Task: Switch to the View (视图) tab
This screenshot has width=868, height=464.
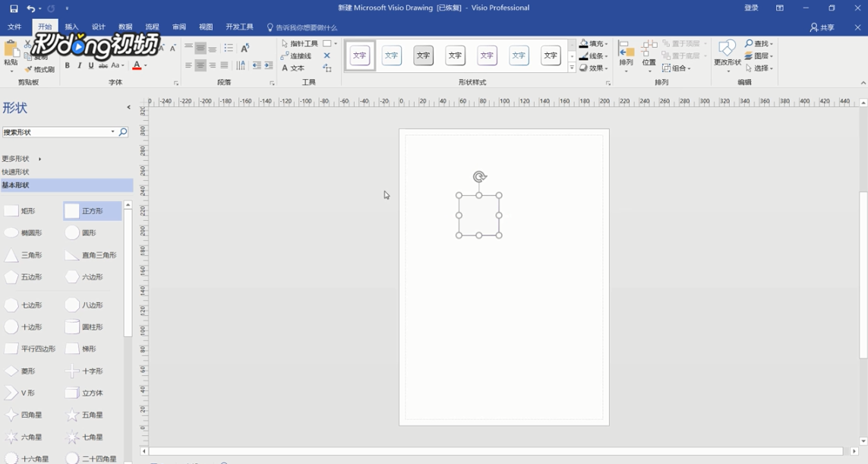Action: coord(206,27)
